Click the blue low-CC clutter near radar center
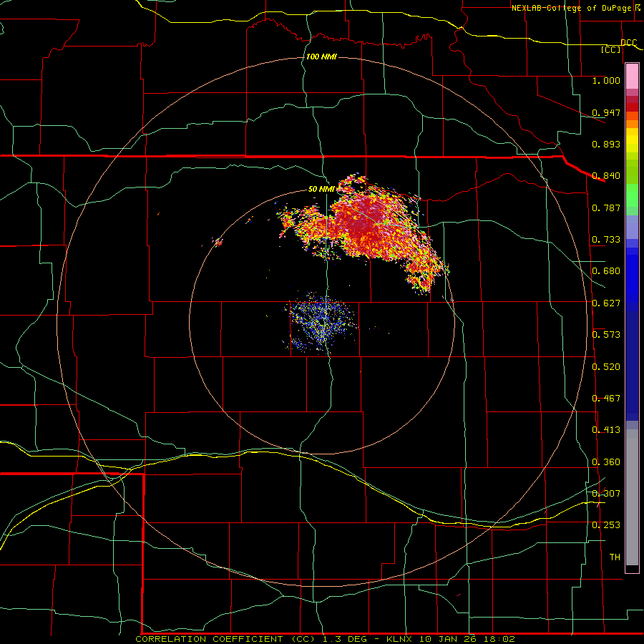The height and width of the screenshot is (644, 644). [x=323, y=323]
